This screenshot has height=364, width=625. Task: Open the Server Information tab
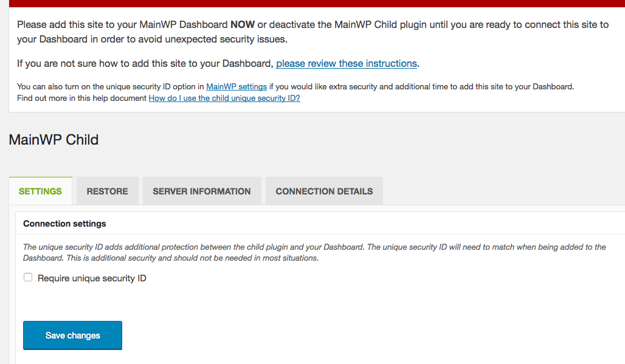[202, 191]
